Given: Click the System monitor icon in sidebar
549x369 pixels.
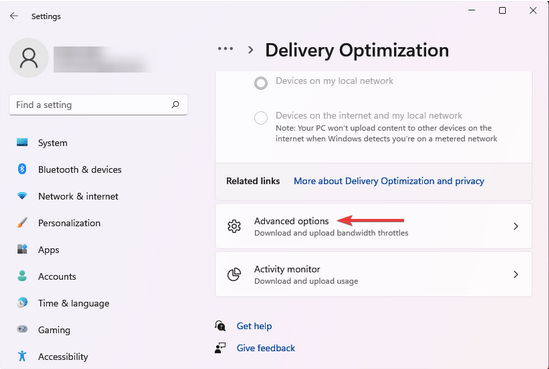Looking at the screenshot, I should [x=22, y=142].
